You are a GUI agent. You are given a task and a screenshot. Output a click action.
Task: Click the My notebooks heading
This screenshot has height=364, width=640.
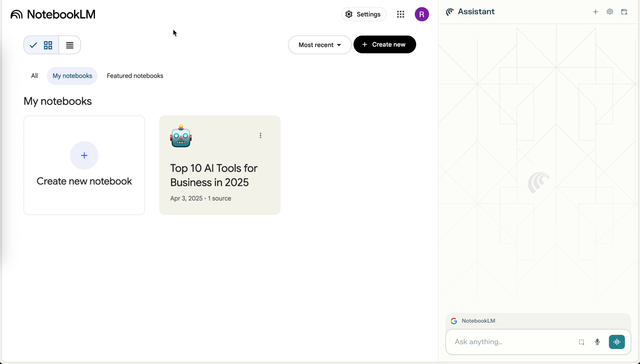pyautogui.click(x=57, y=101)
